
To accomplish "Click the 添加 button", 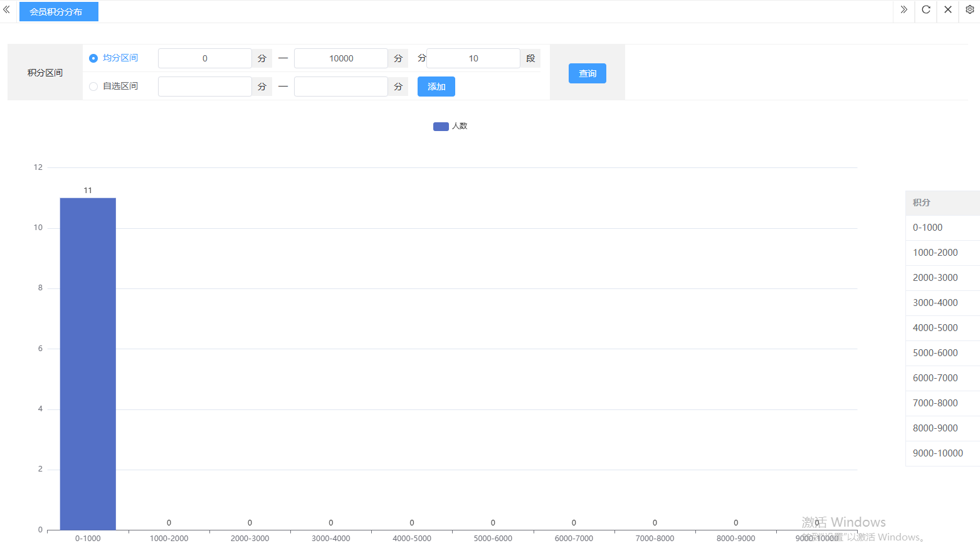I will [x=436, y=87].
